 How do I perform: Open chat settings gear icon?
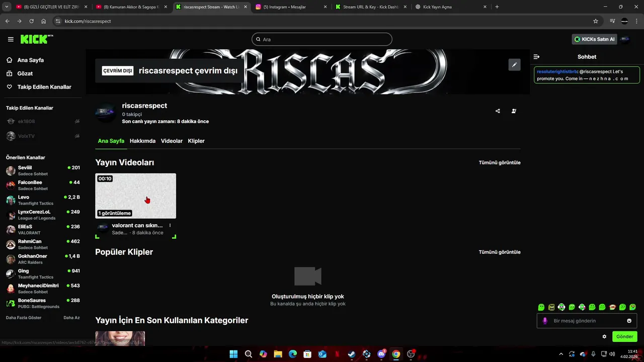(604, 336)
